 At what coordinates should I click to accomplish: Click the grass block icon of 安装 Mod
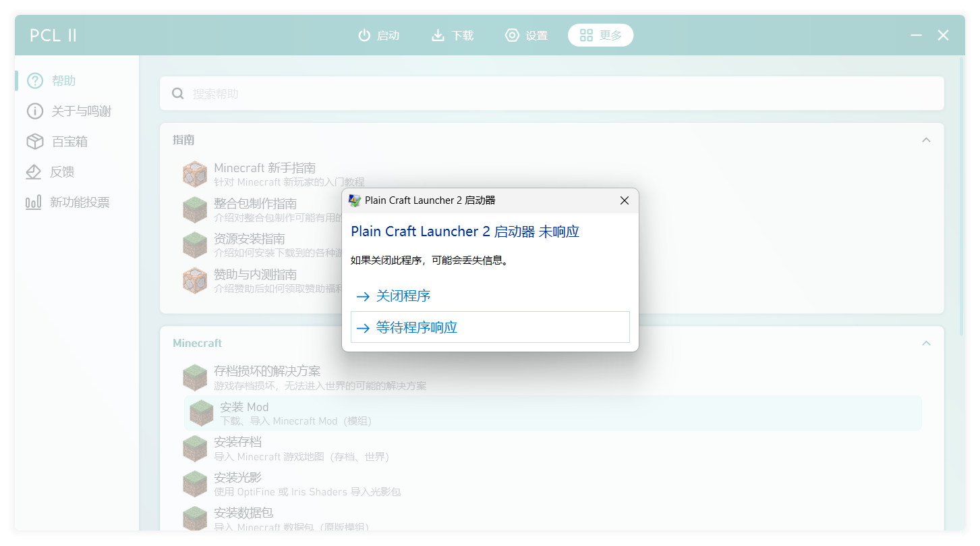click(x=202, y=413)
